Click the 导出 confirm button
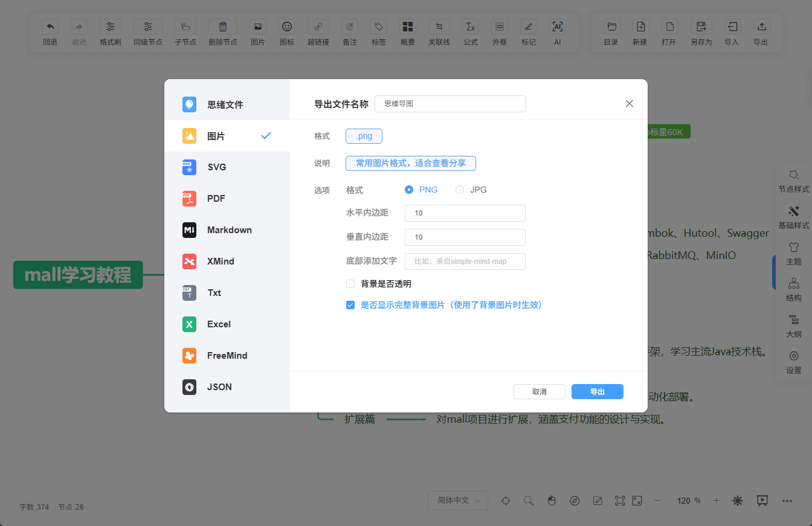This screenshot has height=526, width=812. pos(597,391)
